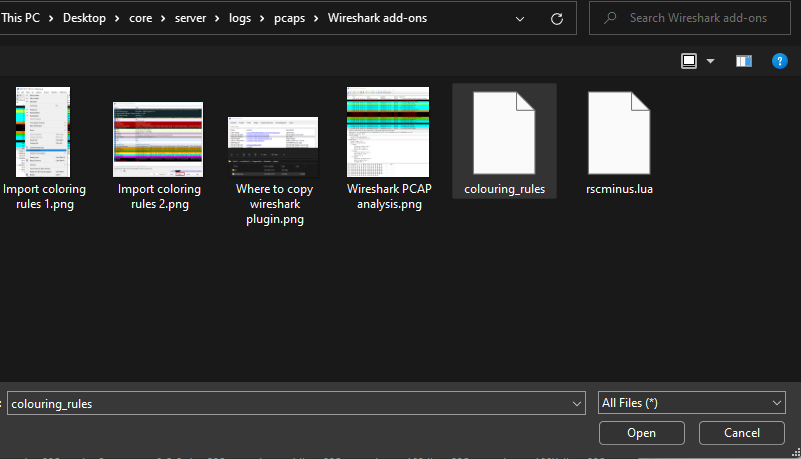The height and width of the screenshot is (459, 801).
Task: Expand chevron between Desktop and core
Action: [117, 19]
